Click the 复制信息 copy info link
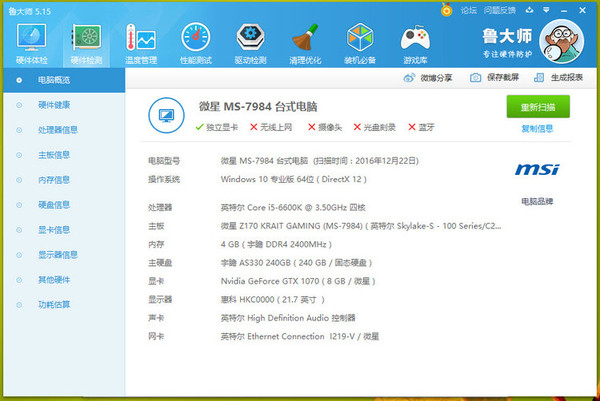 point(537,128)
